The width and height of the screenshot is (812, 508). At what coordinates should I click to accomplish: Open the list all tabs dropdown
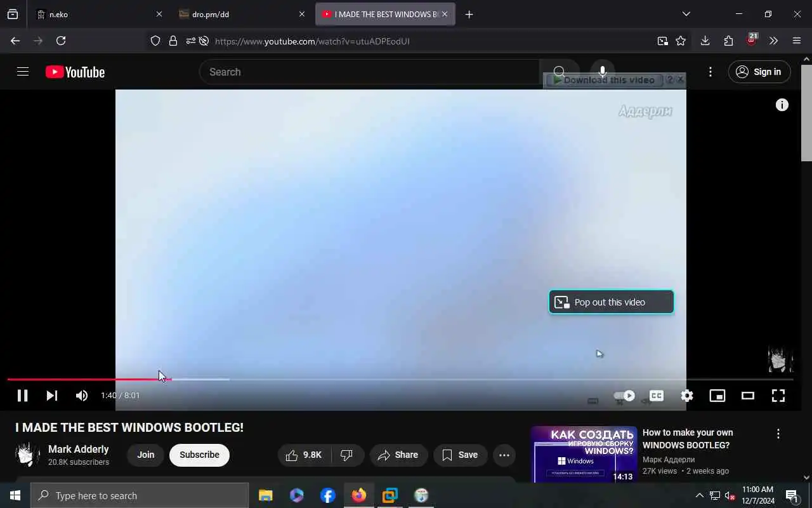686,14
